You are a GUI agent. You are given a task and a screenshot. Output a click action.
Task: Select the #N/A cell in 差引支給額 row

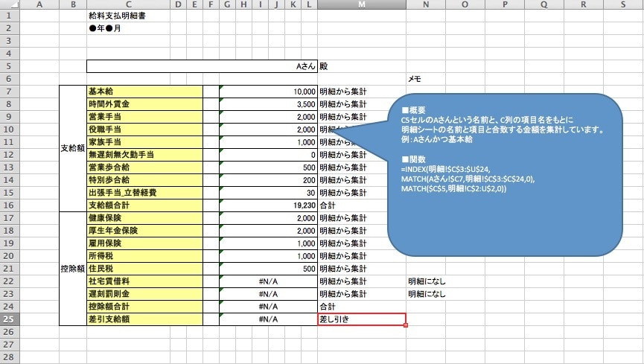pyautogui.click(x=268, y=319)
